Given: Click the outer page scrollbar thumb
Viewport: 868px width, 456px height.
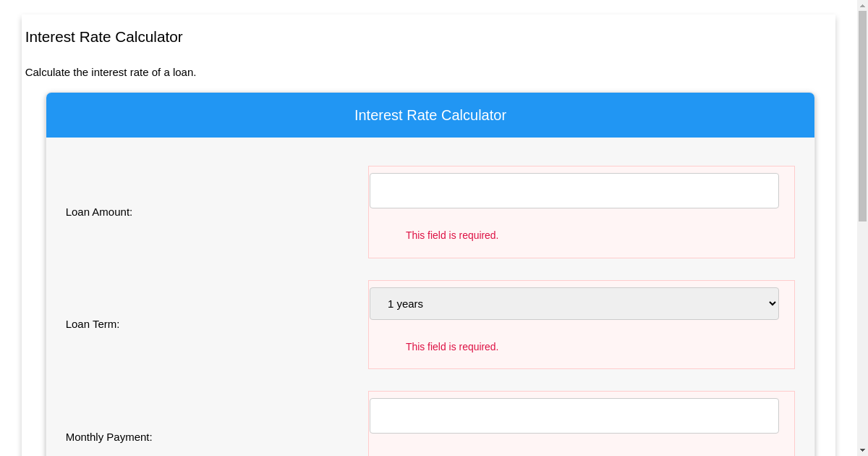Looking at the screenshot, I should pyautogui.click(x=863, y=109).
